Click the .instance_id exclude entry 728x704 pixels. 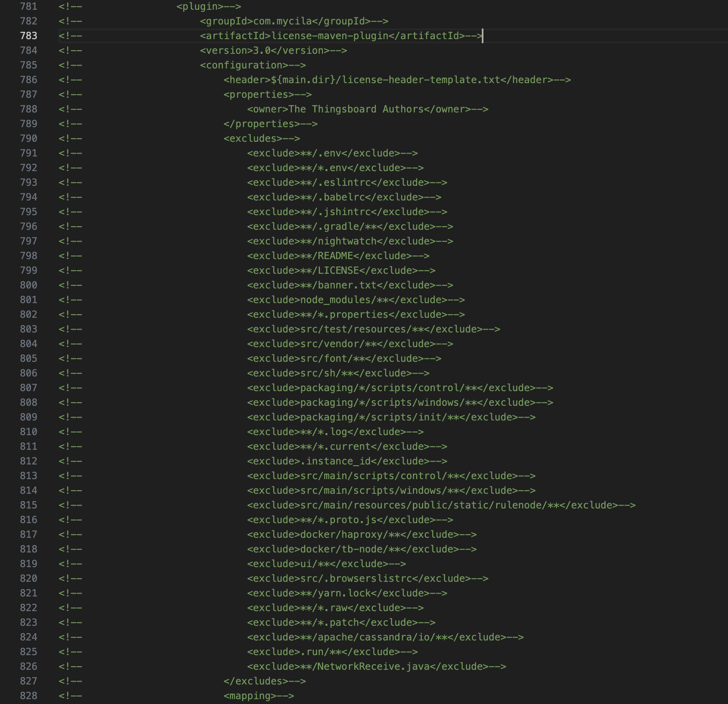click(x=346, y=461)
